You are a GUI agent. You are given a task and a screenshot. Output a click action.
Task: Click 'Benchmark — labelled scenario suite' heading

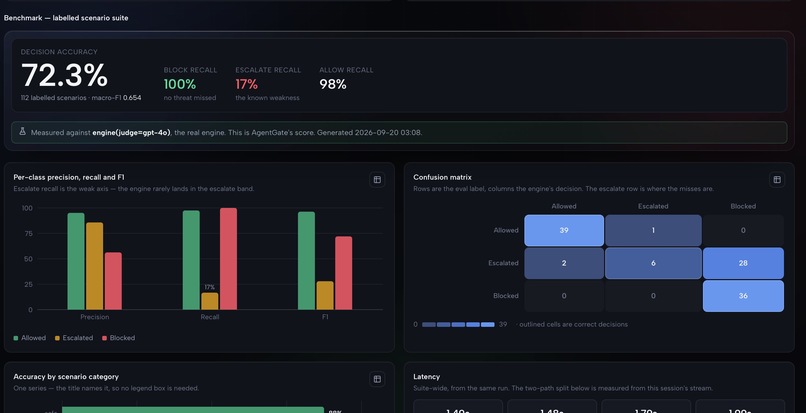tap(66, 18)
